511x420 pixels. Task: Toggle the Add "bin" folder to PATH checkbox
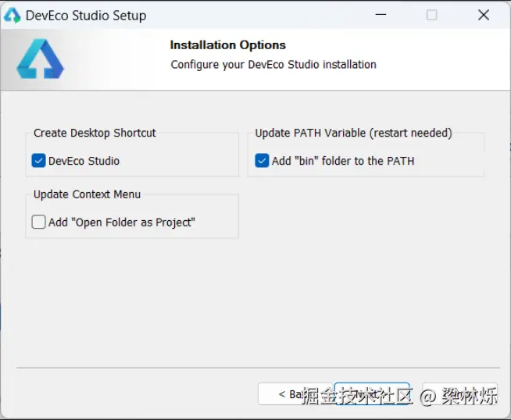pos(263,161)
